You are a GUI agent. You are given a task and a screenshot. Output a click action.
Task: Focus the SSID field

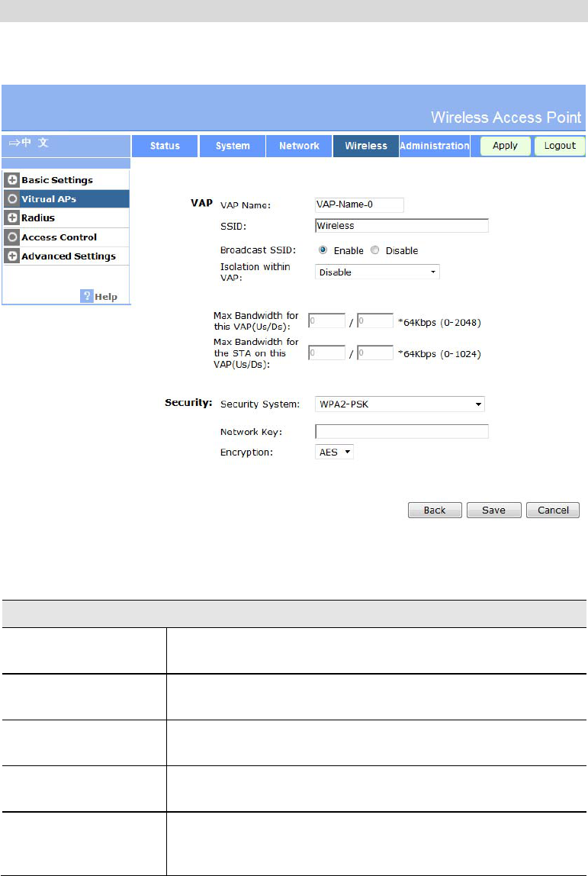click(x=402, y=226)
